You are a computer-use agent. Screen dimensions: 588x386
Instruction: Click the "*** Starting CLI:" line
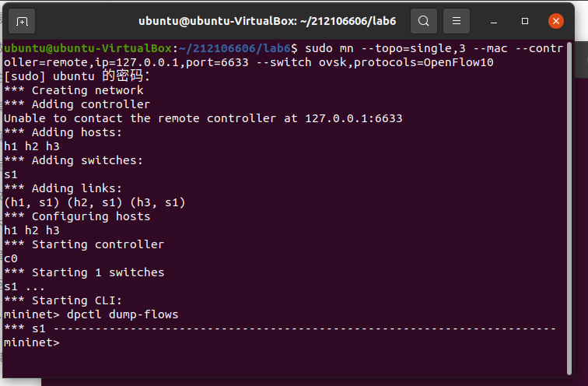[x=63, y=300]
